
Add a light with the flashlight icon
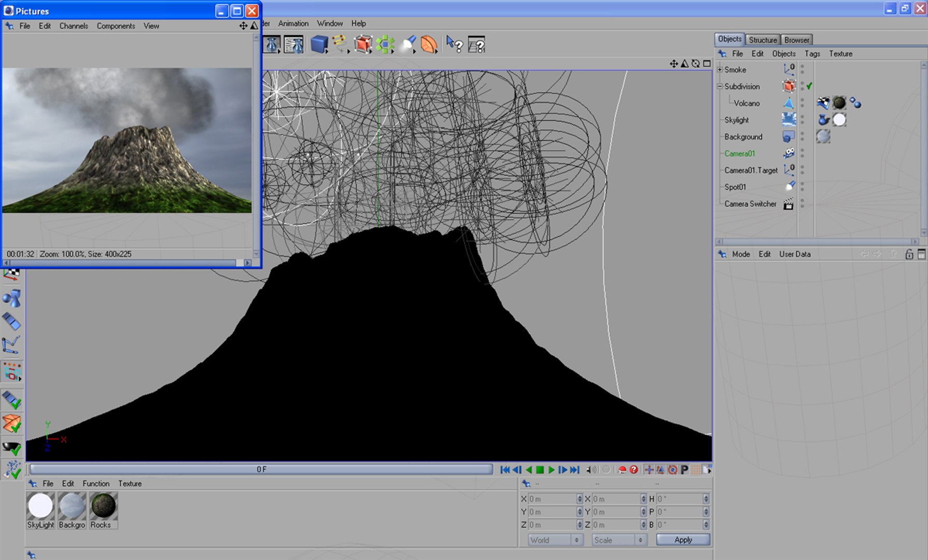pyautogui.click(x=408, y=45)
